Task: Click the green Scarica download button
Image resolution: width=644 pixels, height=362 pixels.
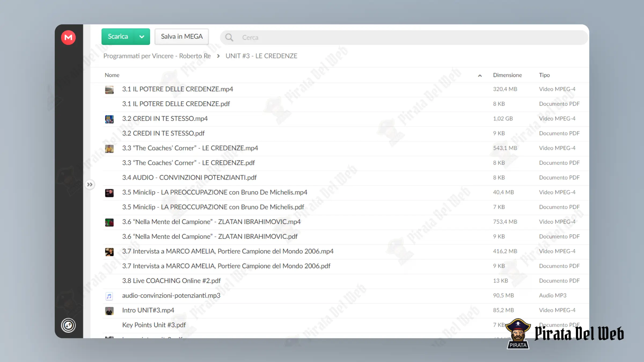Action: (118, 36)
